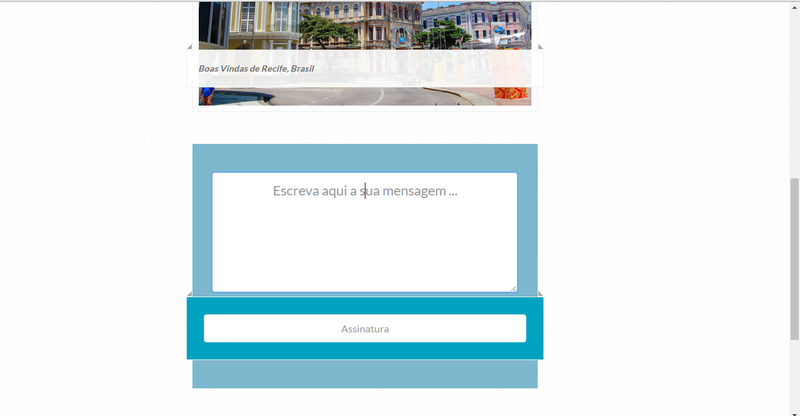800x416 pixels.
Task: Focus the Assinatura signature field
Action: point(365,328)
